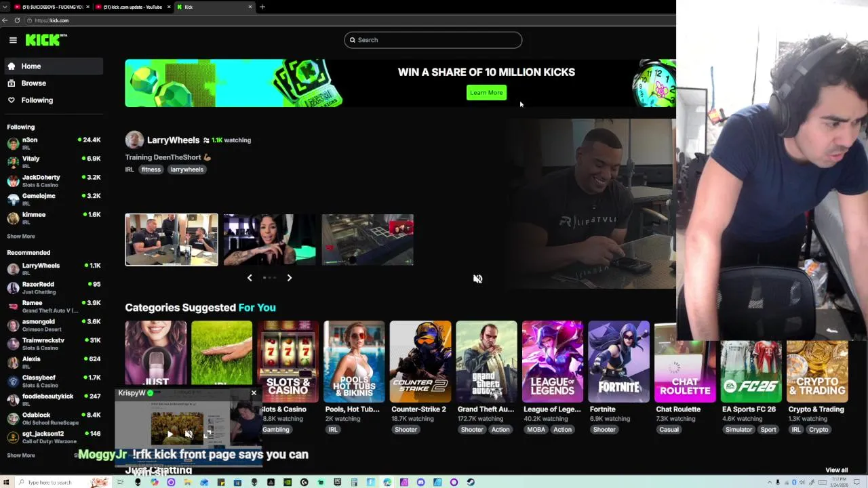Go to previous featured stream arrow
Viewport: 868px width, 488px height.
[250, 278]
